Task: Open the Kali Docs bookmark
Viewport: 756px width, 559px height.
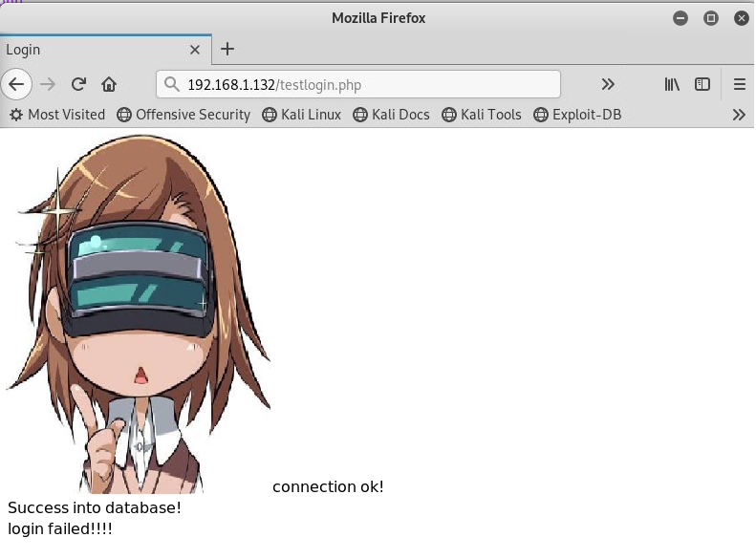Action: click(x=391, y=115)
